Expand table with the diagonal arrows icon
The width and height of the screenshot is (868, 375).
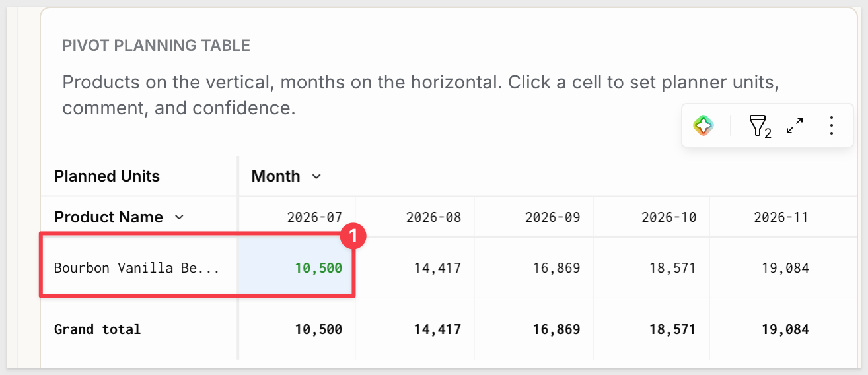pos(795,125)
